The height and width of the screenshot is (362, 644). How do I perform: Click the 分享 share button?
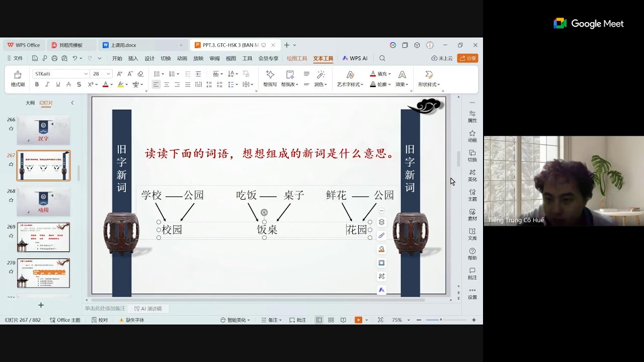tap(468, 58)
